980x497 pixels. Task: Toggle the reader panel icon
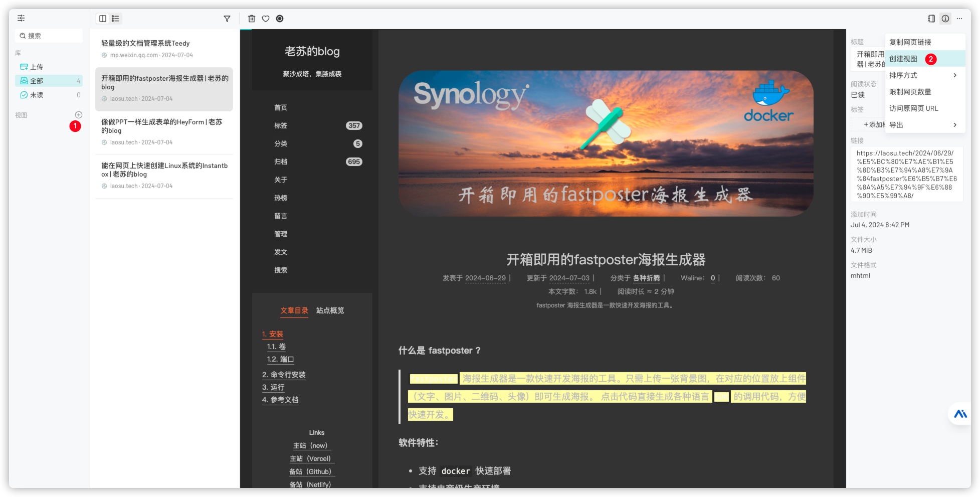931,19
